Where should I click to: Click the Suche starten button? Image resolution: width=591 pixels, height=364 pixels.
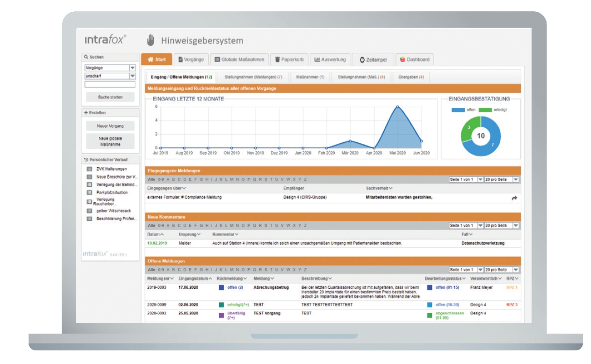[110, 97]
